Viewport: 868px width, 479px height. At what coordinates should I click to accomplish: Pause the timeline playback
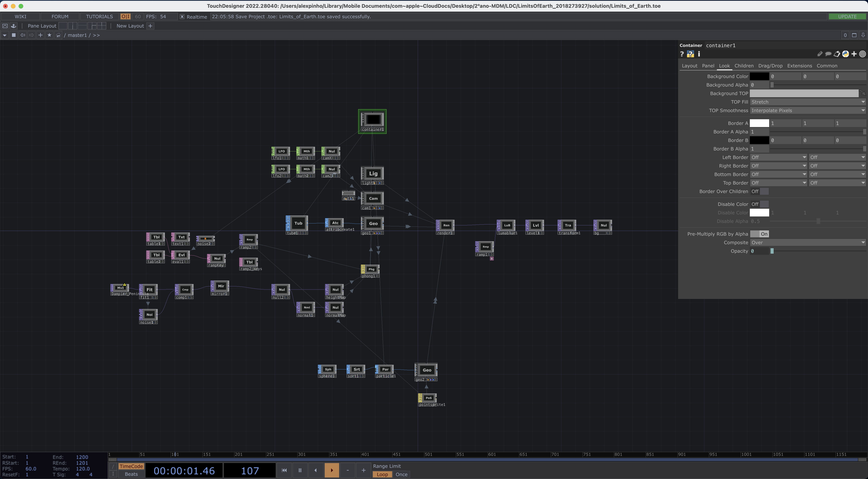pos(300,470)
